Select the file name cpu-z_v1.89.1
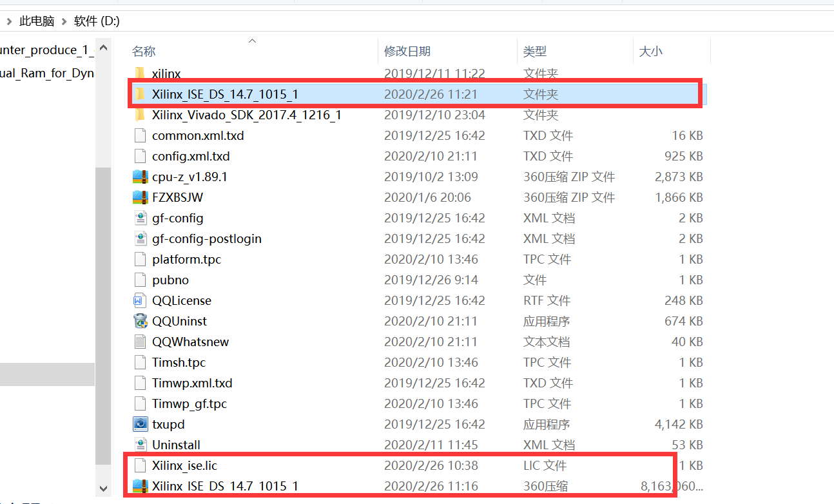 pyautogui.click(x=189, y=177)
